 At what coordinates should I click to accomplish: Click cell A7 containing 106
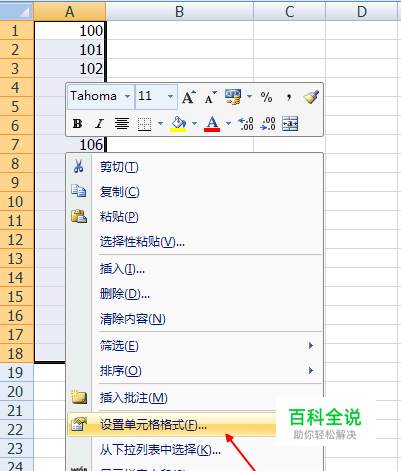70,145
